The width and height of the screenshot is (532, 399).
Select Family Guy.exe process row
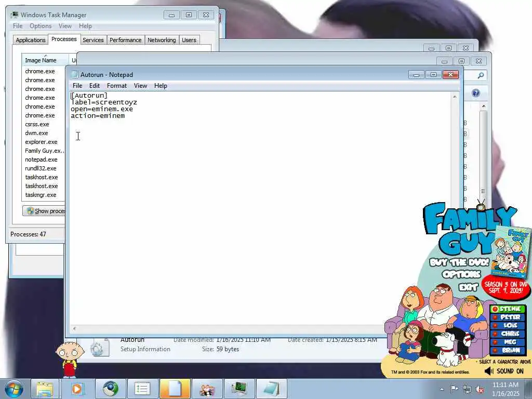coord(44,151)
